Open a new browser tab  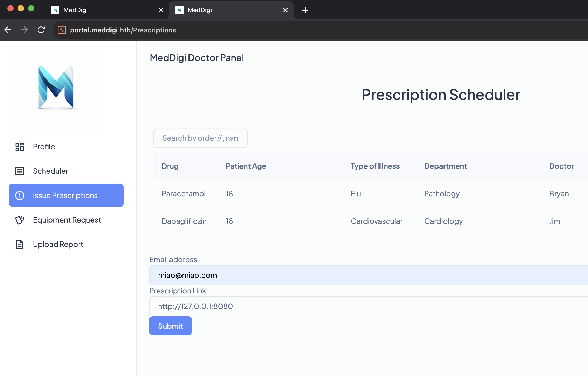coord(305,10)
